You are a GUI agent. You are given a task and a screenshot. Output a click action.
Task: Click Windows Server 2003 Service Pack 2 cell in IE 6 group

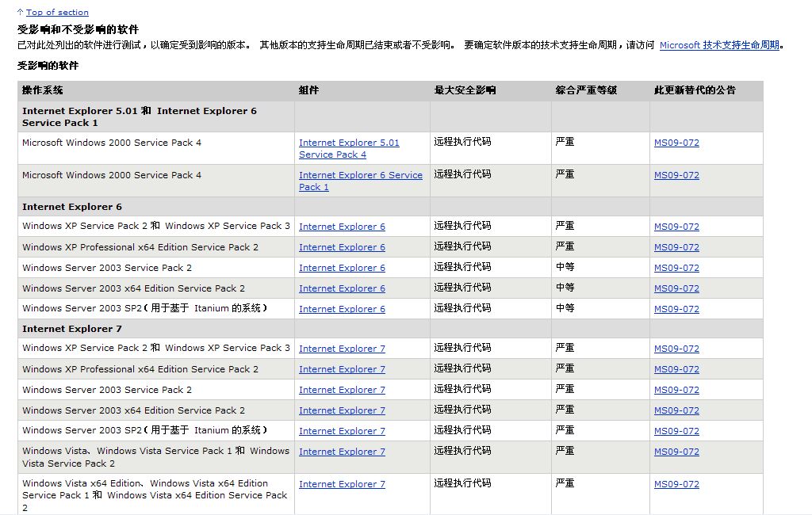click(156, 268)
